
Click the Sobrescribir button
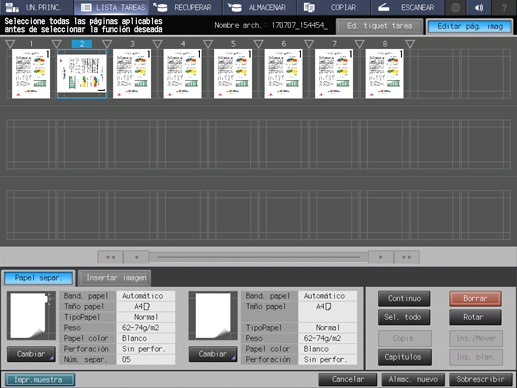tap(480, 379)
